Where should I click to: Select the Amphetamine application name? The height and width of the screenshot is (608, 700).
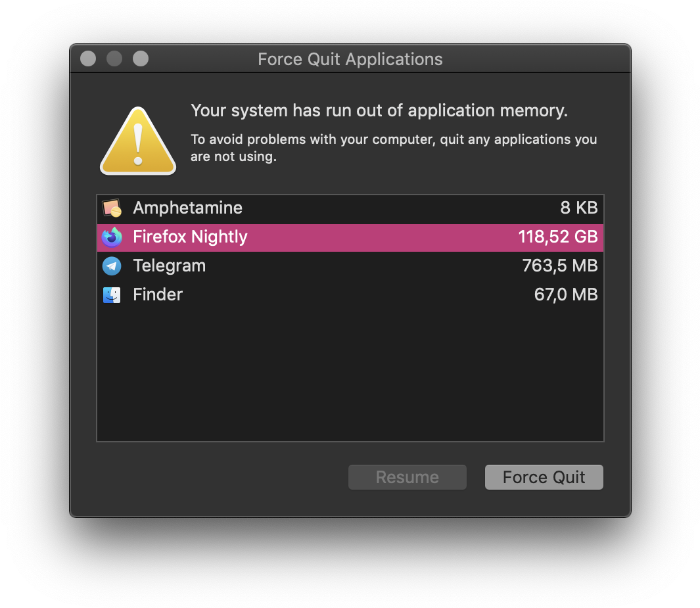pos(187,208)
